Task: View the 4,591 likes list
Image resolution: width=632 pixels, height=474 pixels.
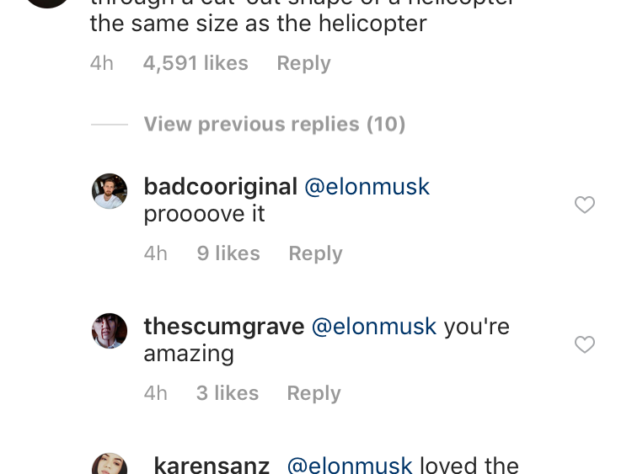Action: (195, 63)
